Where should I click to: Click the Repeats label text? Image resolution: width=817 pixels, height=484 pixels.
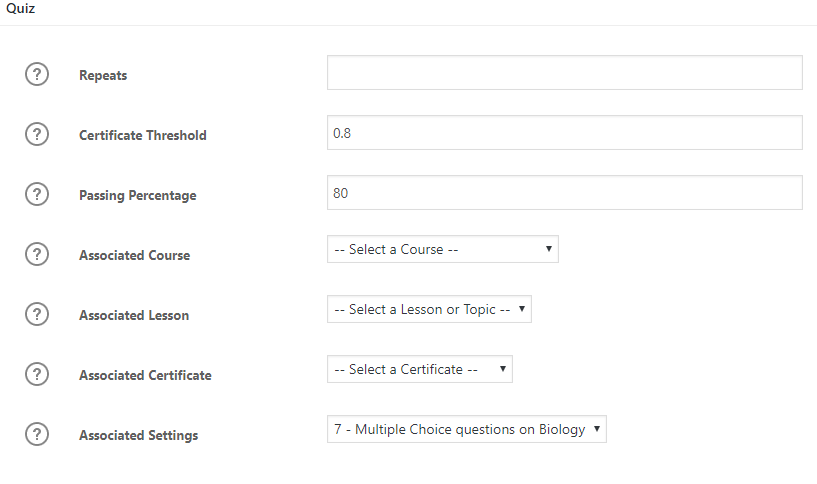tap(103, 75)
